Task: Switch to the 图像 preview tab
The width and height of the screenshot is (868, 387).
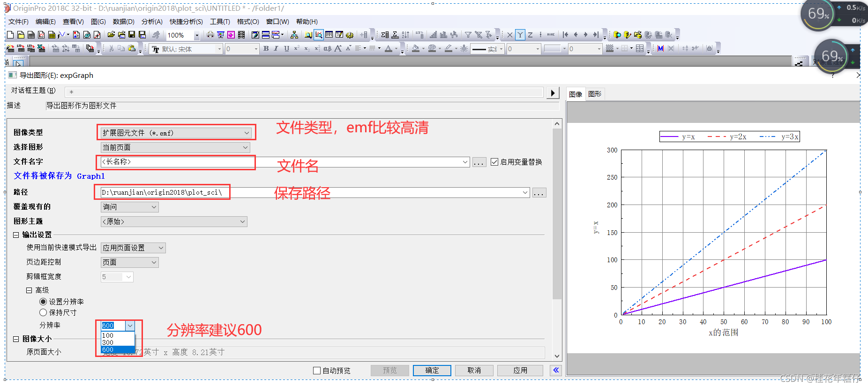Action: (x=576, y=94)
